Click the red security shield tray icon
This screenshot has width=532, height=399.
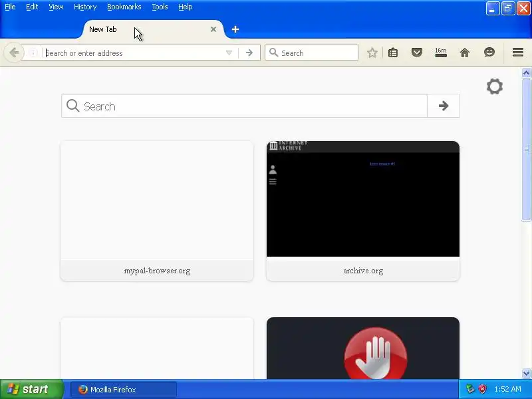pyautogui.click(x=482, y=389)
